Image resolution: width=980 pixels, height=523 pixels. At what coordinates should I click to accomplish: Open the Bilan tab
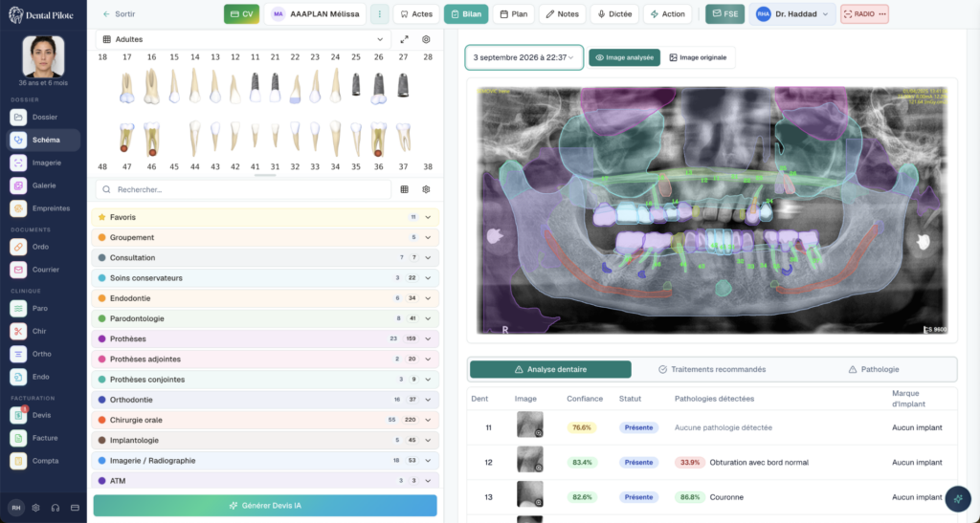pyautogui.click(x=466, y=13)
